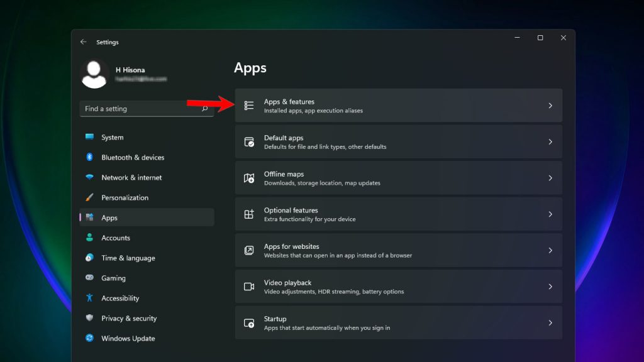Viewport: 644px width, 362px height.
Task: Click the Bluetooth icon in the sidebar
Action: (89, 156)
